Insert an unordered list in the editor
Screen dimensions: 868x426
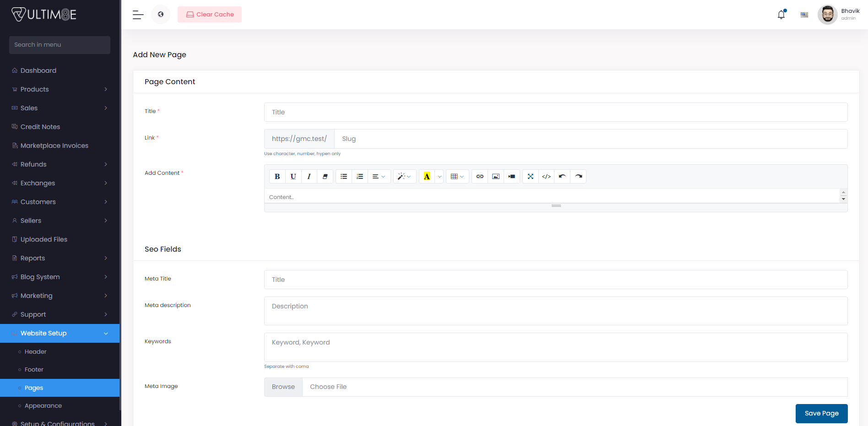(344, 176)
